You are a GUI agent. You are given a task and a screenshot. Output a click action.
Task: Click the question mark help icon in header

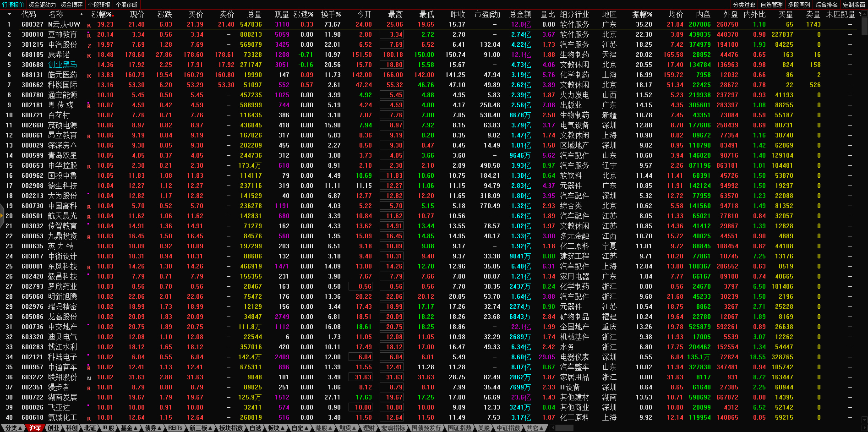(x=860, y=14)
